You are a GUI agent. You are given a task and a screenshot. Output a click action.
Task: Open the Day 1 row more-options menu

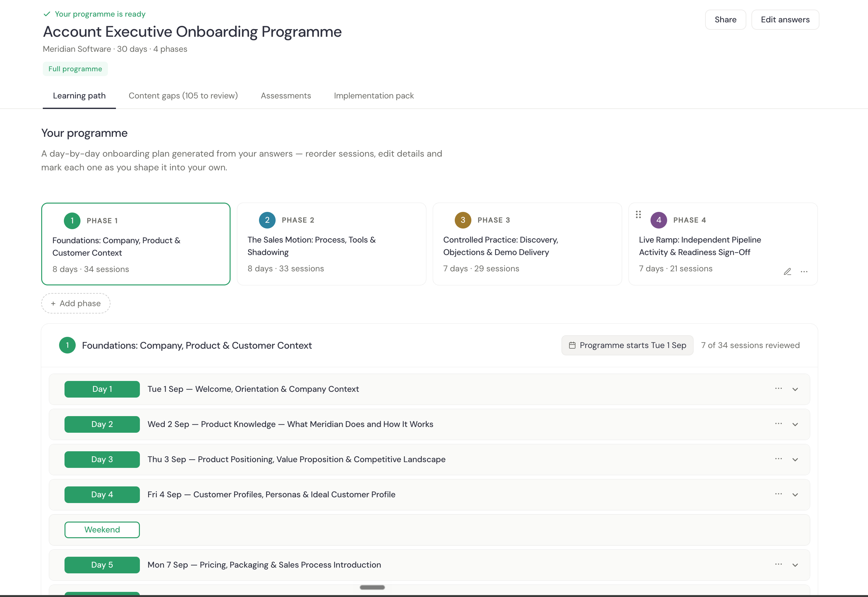click(x=779, y=389)
